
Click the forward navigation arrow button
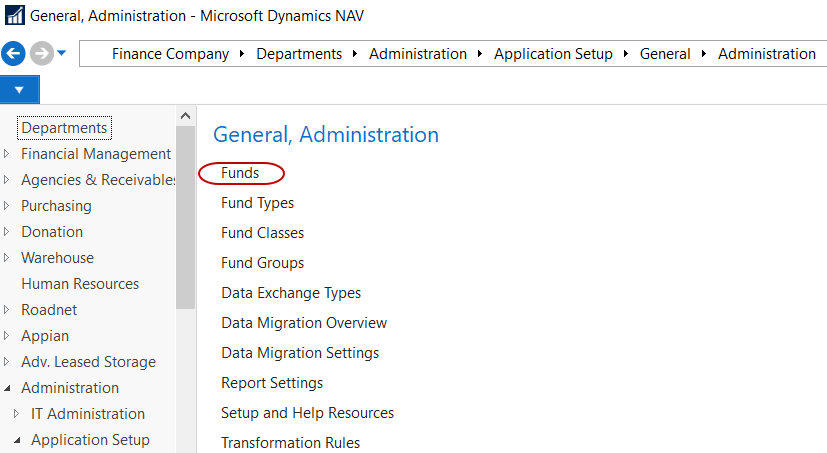click(41, 54)
